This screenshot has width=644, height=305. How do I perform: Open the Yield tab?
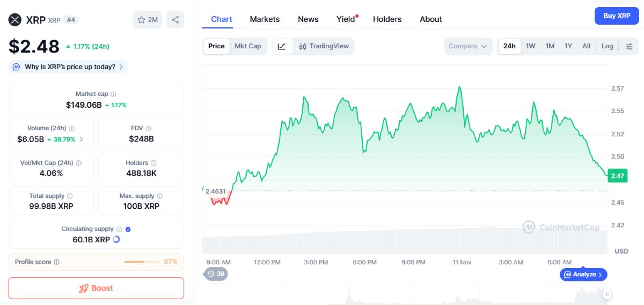[347, 19]
